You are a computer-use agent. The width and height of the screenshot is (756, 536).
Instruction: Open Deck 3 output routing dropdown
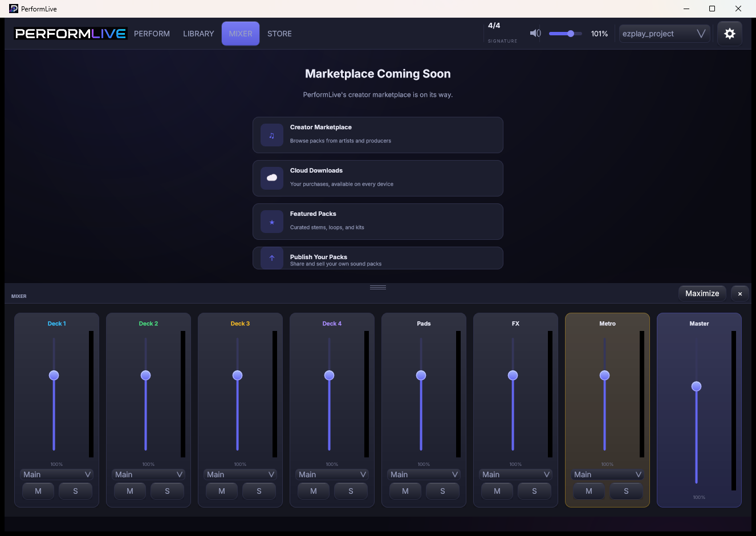(241, 474)
